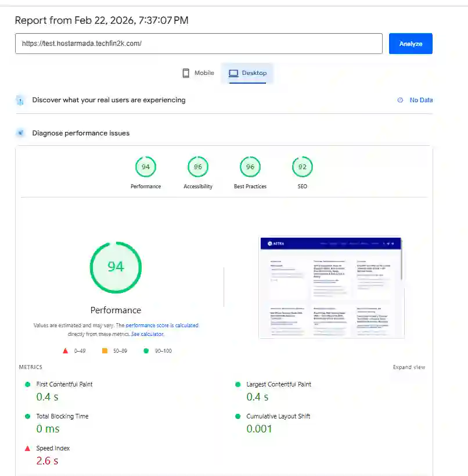Open the See calculator link

click(x=147, y=334)
